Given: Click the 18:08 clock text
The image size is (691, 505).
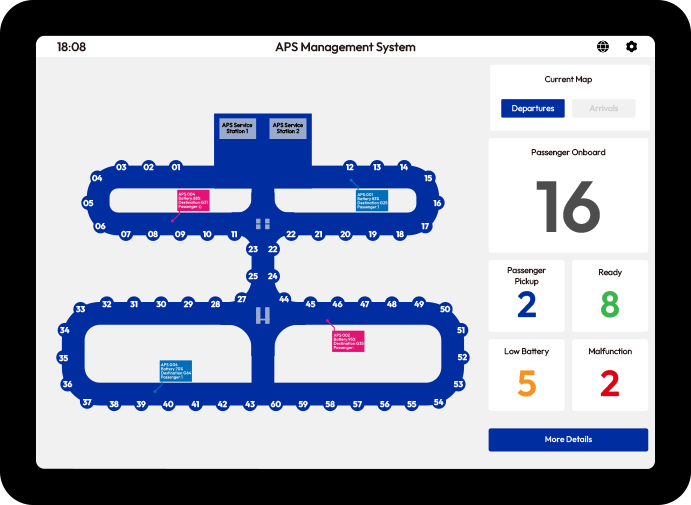Looking at the screenshot, I should point(71,47).
